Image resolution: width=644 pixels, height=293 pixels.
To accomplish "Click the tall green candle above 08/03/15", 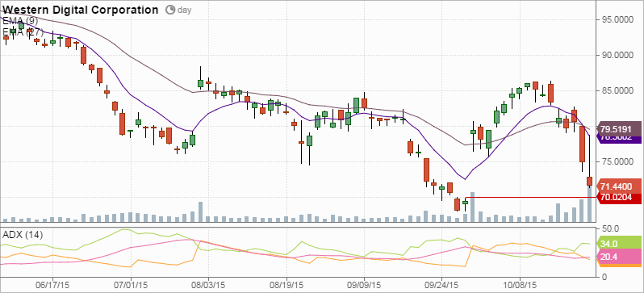I will click(x=200, y=83).
